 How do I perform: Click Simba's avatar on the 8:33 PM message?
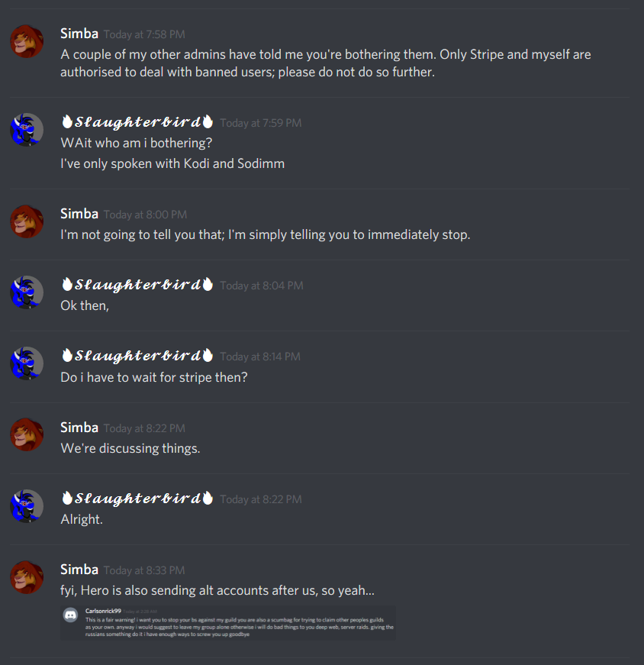27,577
